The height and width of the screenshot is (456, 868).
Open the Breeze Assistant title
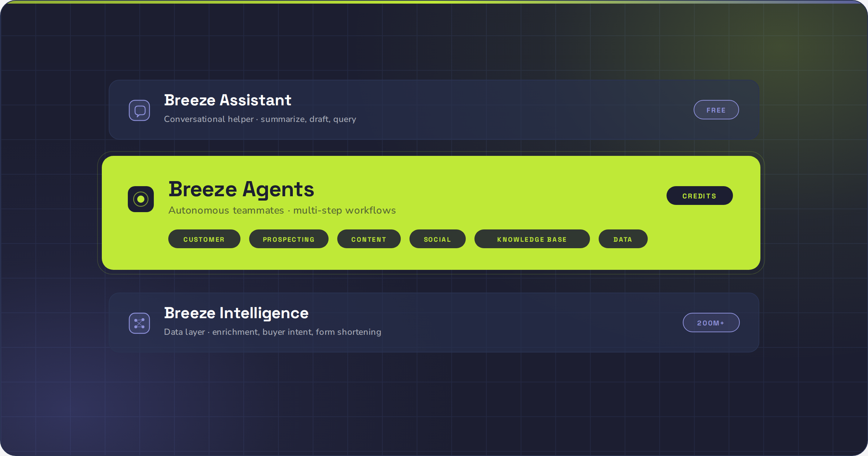click(227, 100)
